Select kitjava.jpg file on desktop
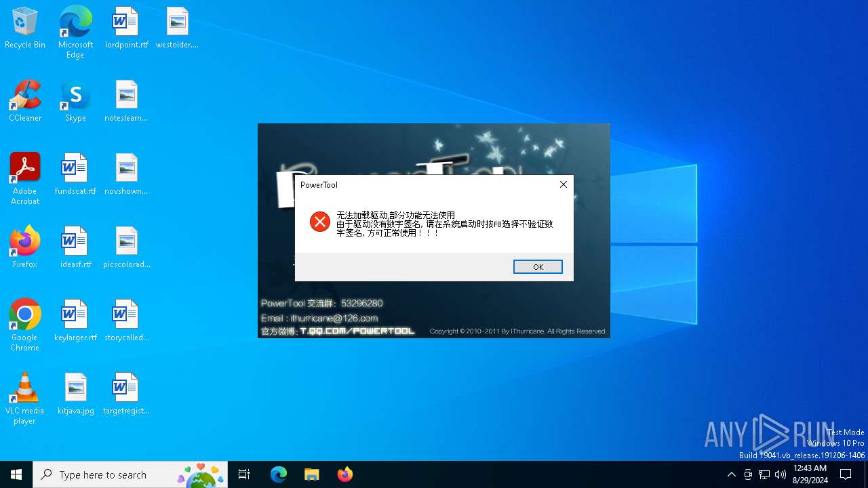Image resolution: width=868 pixels, height=488 pixels. point(75,394)
